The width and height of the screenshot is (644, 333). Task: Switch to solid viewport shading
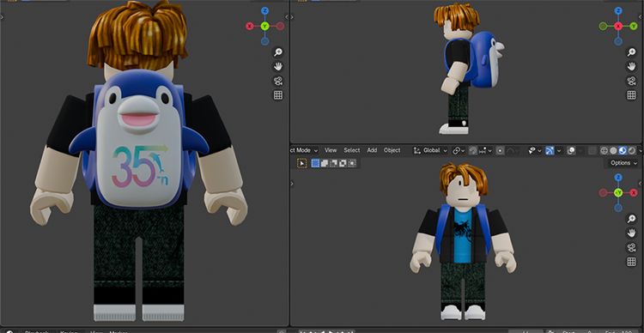tap(613, 151)
